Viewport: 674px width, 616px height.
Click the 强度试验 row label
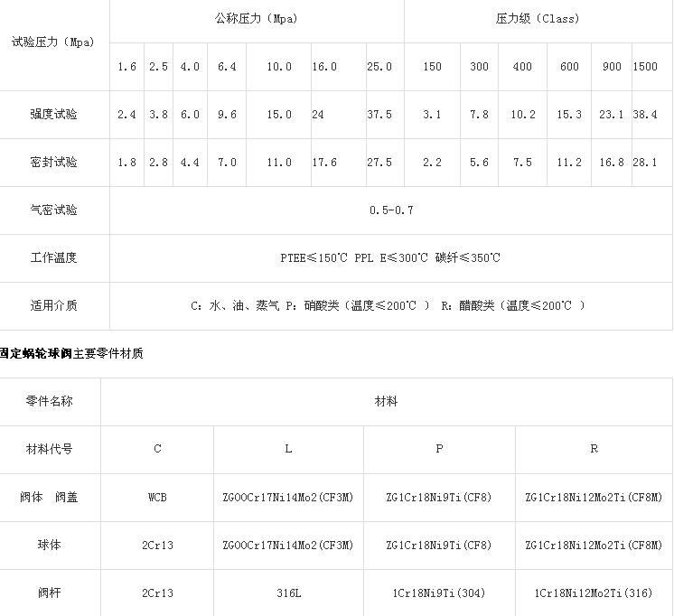(x=53, y=115)
